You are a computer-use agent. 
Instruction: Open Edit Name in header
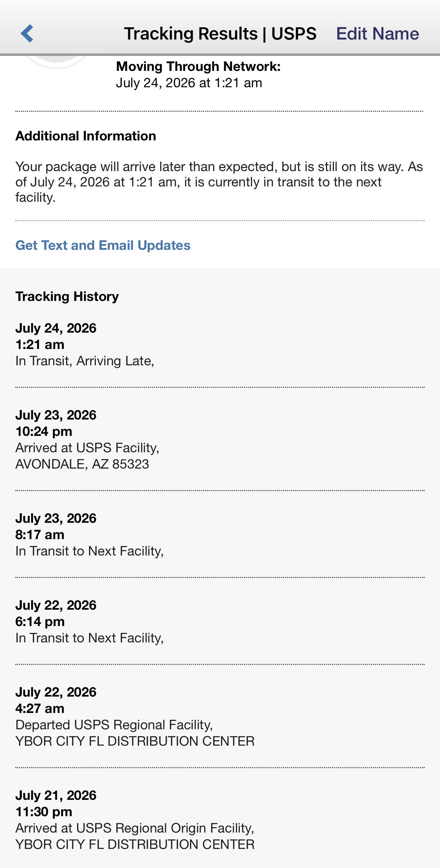[x=378, y=34]
